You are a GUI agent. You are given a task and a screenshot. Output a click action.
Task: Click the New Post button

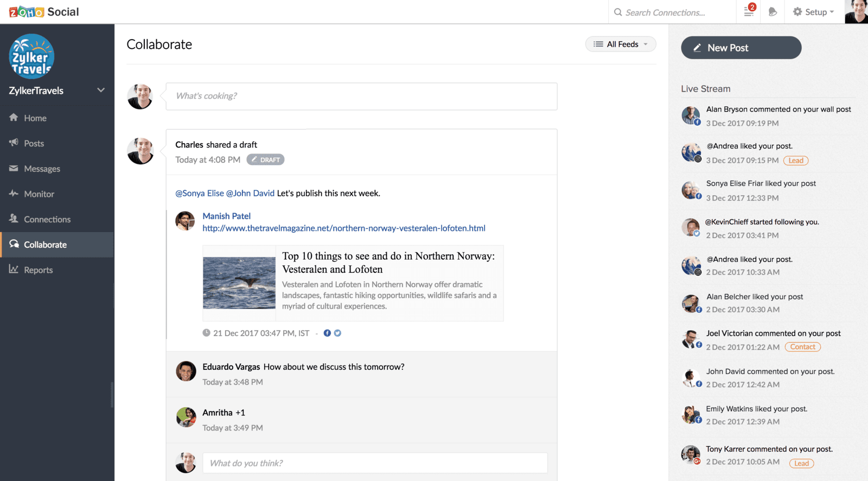741,48
